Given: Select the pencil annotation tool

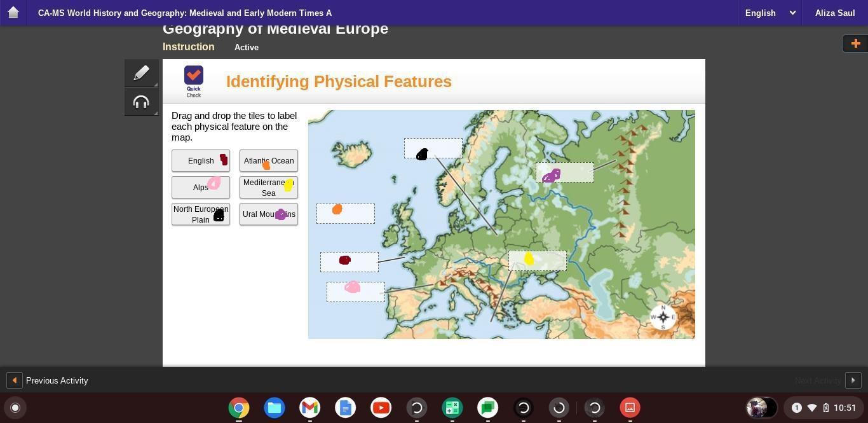Looking at the screenshot, I should click(x=141, y=73).
